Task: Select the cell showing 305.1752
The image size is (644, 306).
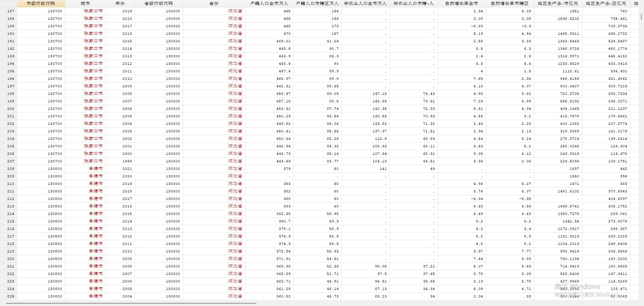Action: pos(606,206)
